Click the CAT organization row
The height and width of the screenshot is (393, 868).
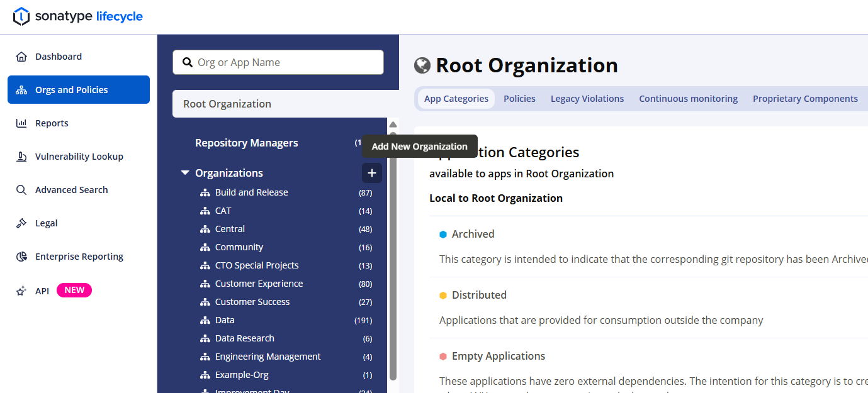click(x=286, y=211)
